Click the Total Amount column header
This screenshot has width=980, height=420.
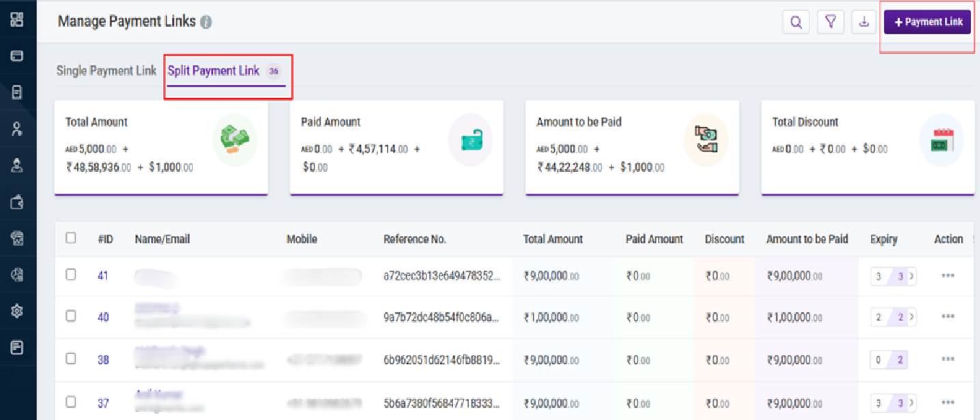point(553,239)
